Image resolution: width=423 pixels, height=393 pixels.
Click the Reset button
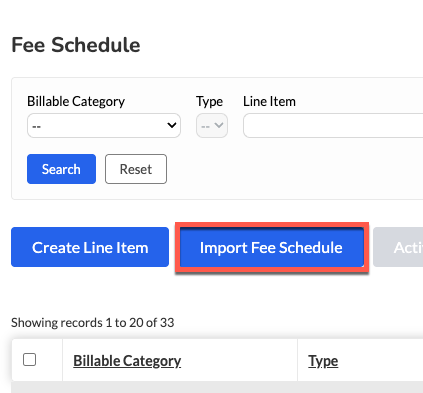136,169
